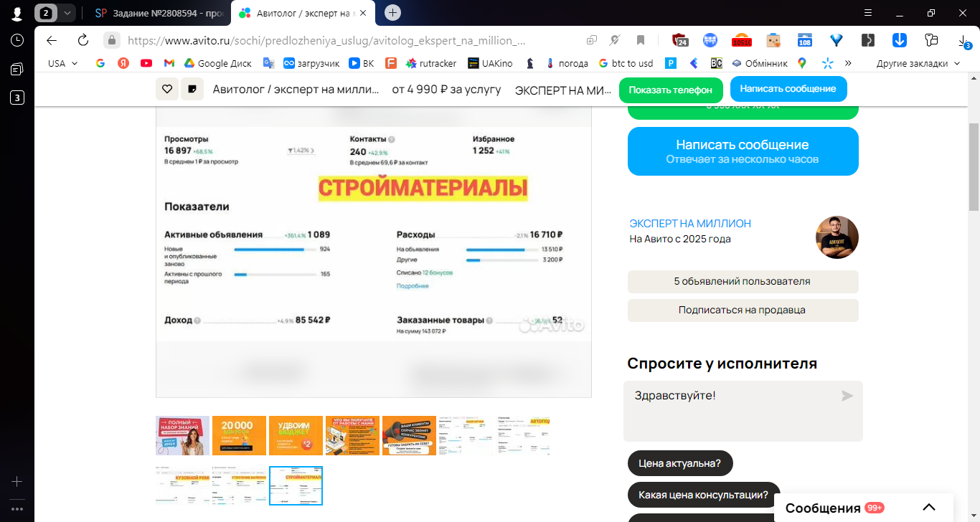Focus the Здравствуйте! message field
Image resolution: width=980 pixels, height=522 pixels.
[743, 411]
